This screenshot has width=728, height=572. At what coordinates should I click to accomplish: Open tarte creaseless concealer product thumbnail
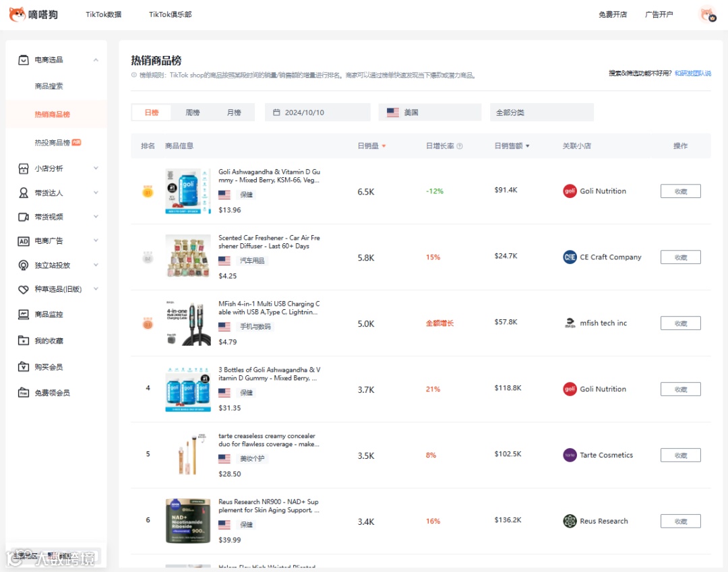[x=188, y=455]
